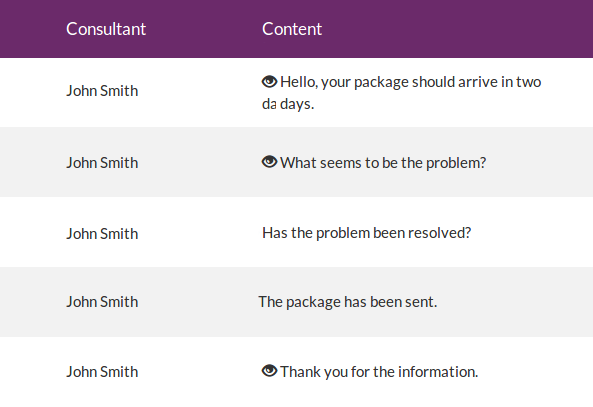Viewport: 593px width, 407px height.
Task: Click the word 'problem?' in the second row
Action: [456, 163]
